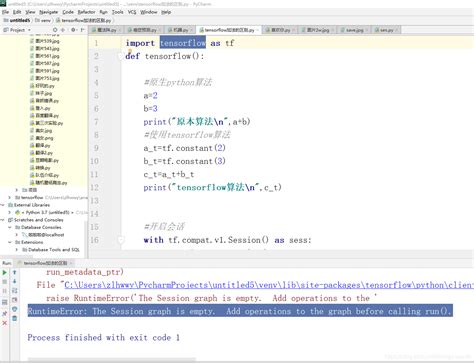Pin the Run tab
The image size is (474, 363).
tap(5, 314)
